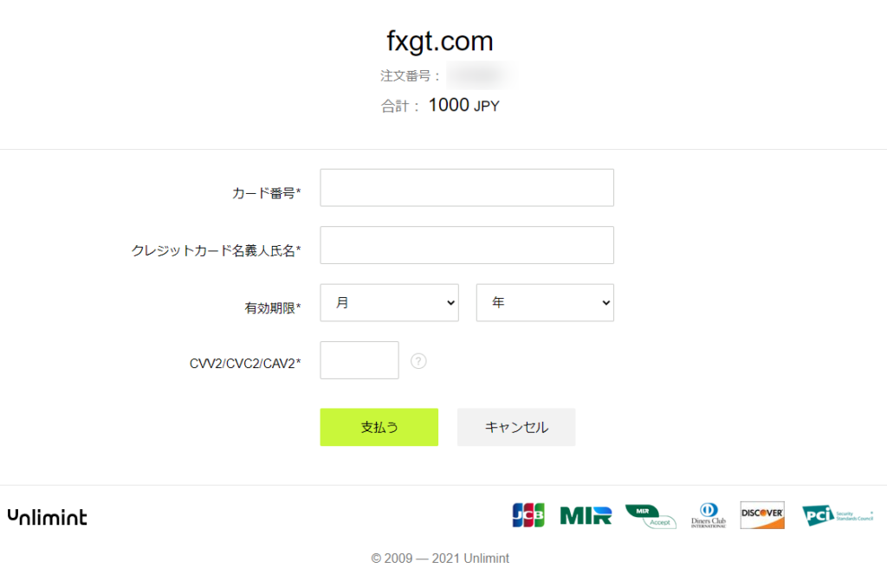887x588 pixels.
Task: Click the 1000 JPY total amount
Action: pyautogui.click(x=464, y=105)
